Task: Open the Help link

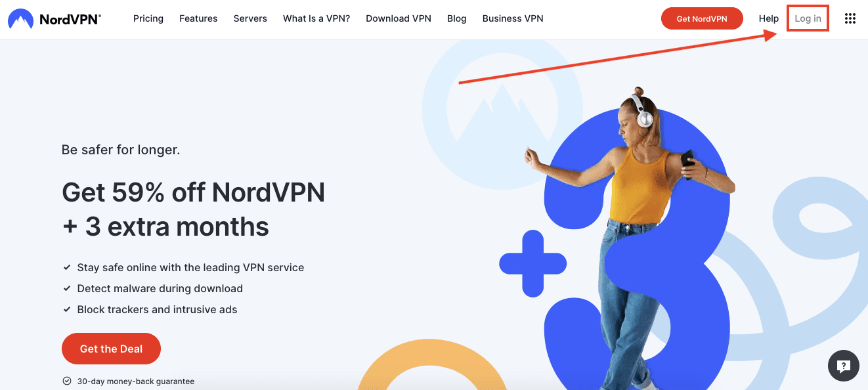Action: click(769, 18)
